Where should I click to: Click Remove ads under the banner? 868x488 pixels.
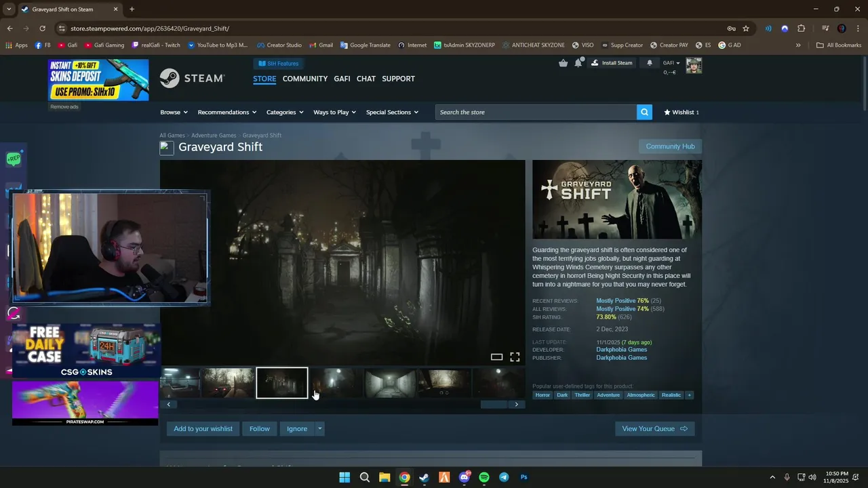coord(64,106)
